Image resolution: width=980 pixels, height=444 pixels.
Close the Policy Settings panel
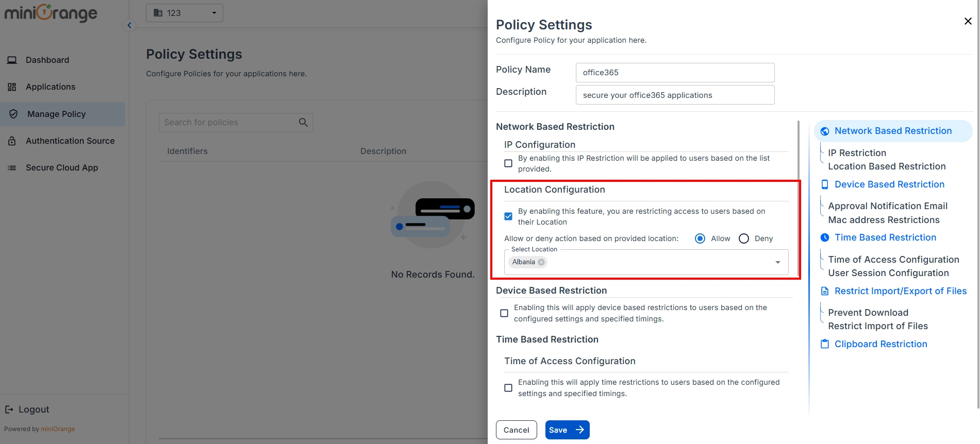968,21
